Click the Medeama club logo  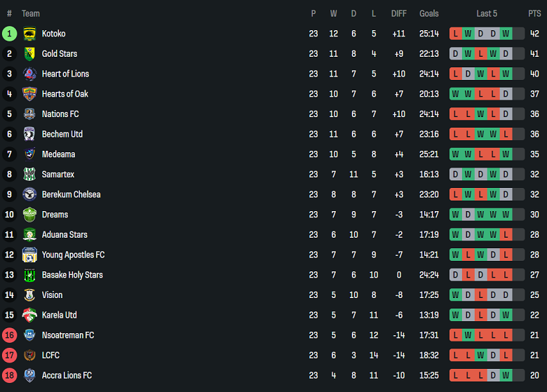point(29,154)
